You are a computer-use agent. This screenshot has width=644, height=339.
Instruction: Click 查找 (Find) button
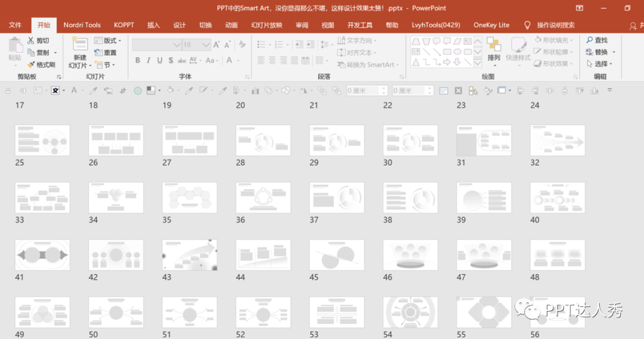click(597, 40)
